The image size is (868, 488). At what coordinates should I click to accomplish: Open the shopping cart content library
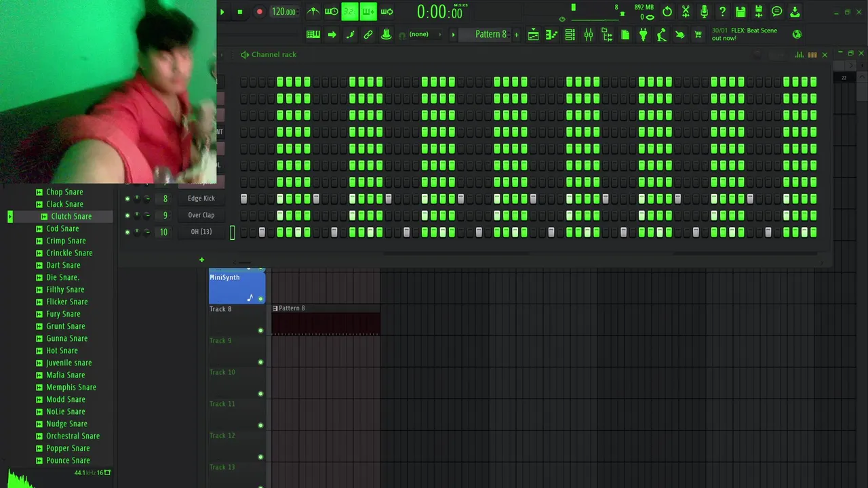coord(698,35)
